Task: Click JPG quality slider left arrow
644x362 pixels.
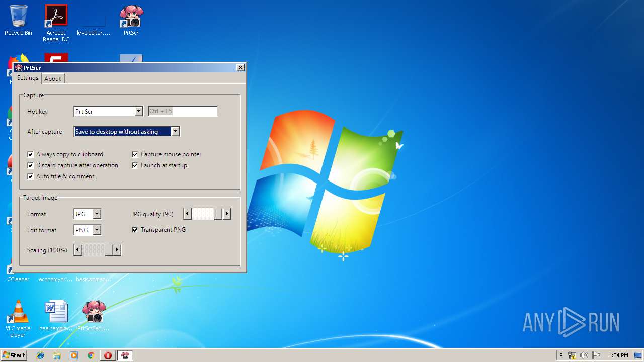Action: [x=187, y=214]
